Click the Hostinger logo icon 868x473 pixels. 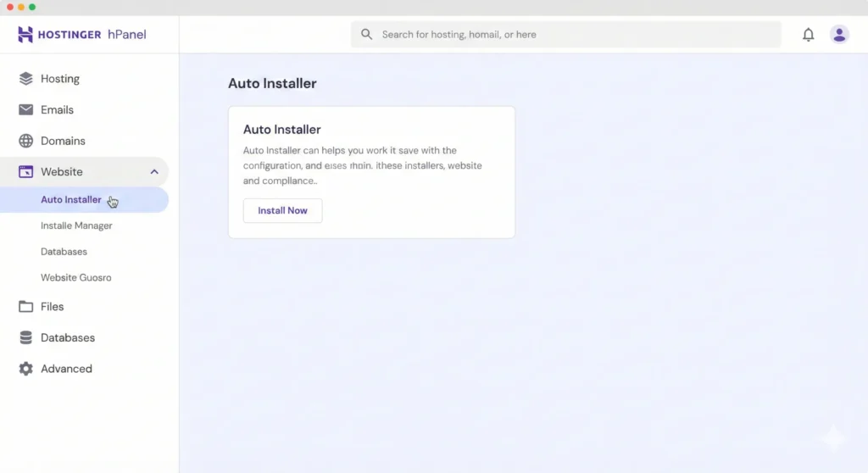click(x=25, y=35)
